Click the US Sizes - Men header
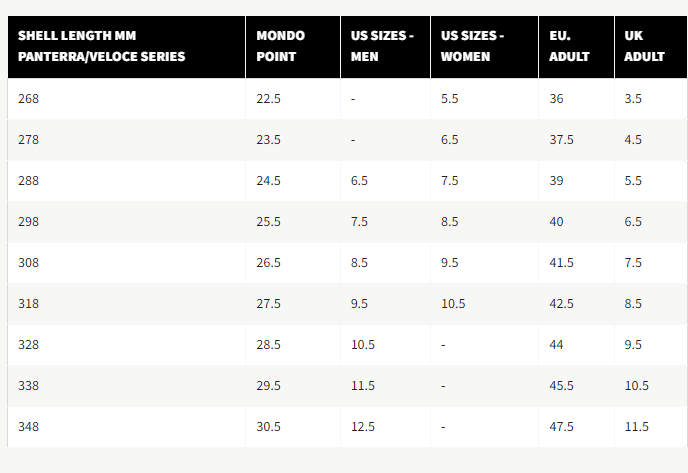The image size is (688, 473). [382, 46]
